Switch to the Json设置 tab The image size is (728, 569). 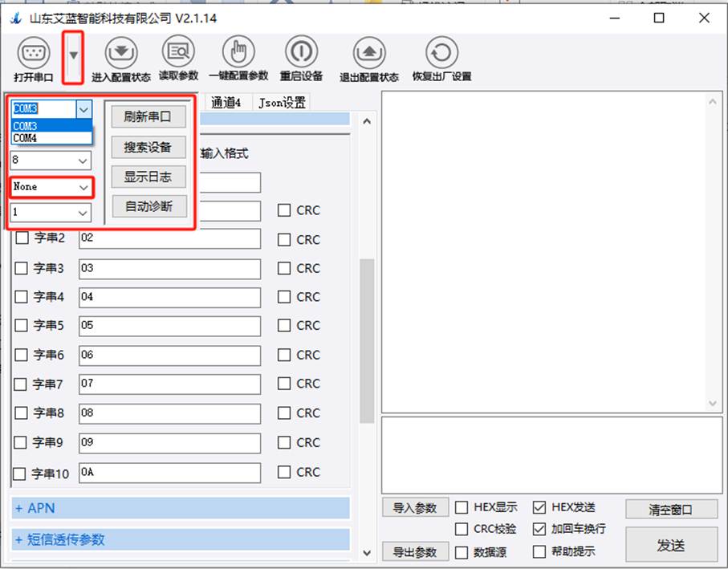pyautogui.click(x=281, y=103)
